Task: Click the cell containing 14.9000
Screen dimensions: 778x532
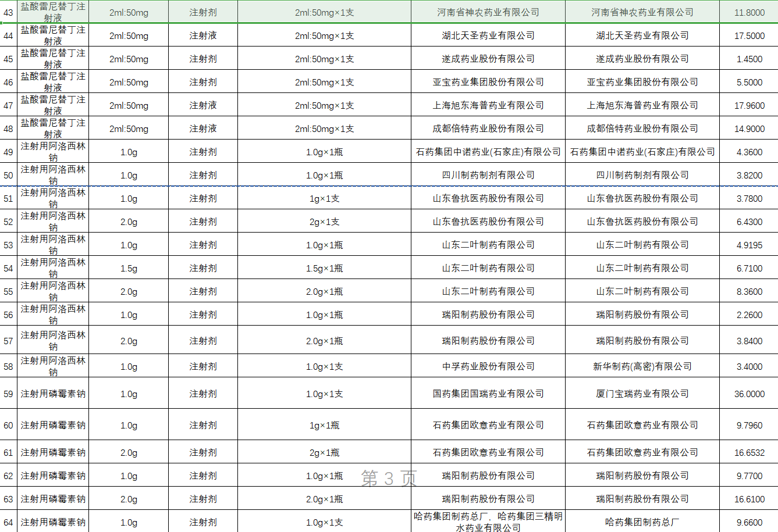Action: (x=749, y=128)
